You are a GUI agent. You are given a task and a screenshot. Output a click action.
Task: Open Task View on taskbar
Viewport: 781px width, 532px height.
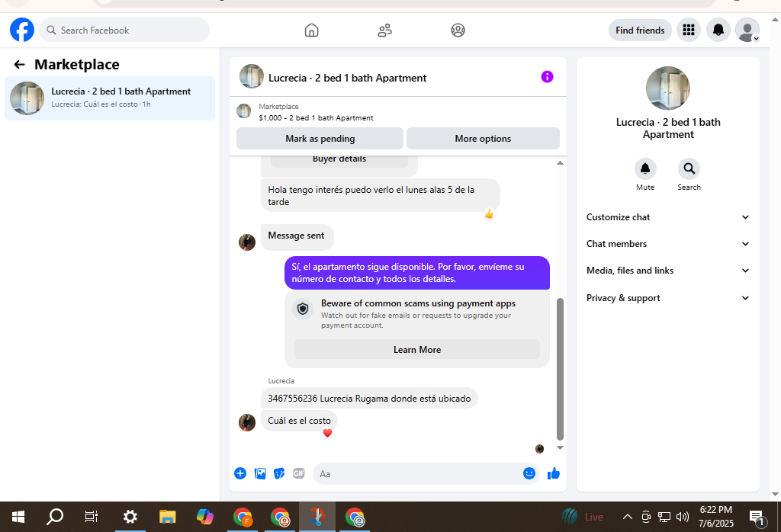[x=92, y=517]
